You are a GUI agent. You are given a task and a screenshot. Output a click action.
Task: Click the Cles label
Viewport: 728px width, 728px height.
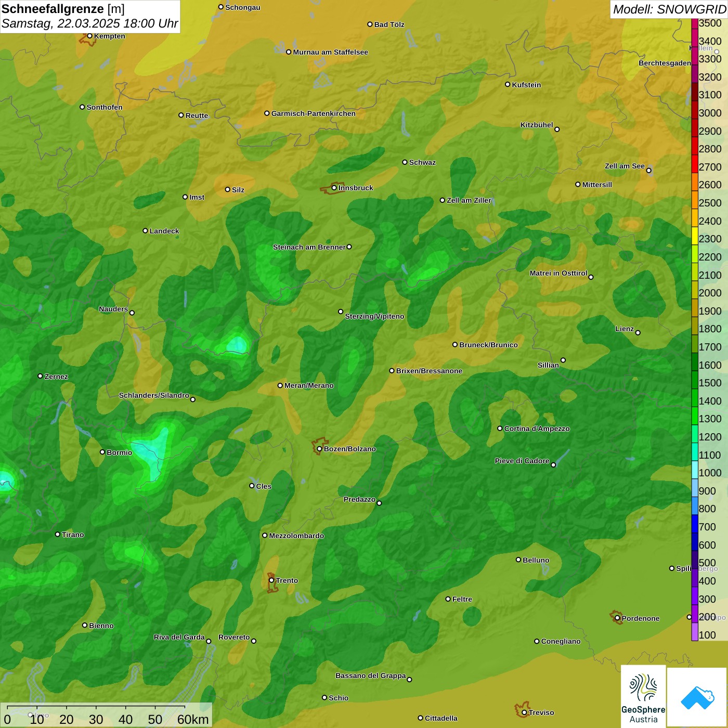pos(264,486)
